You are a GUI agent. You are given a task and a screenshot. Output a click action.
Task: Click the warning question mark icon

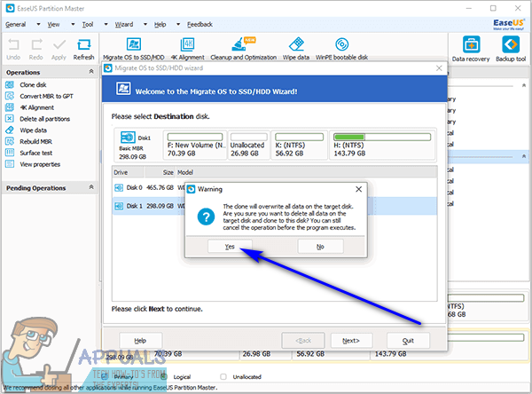206,217
